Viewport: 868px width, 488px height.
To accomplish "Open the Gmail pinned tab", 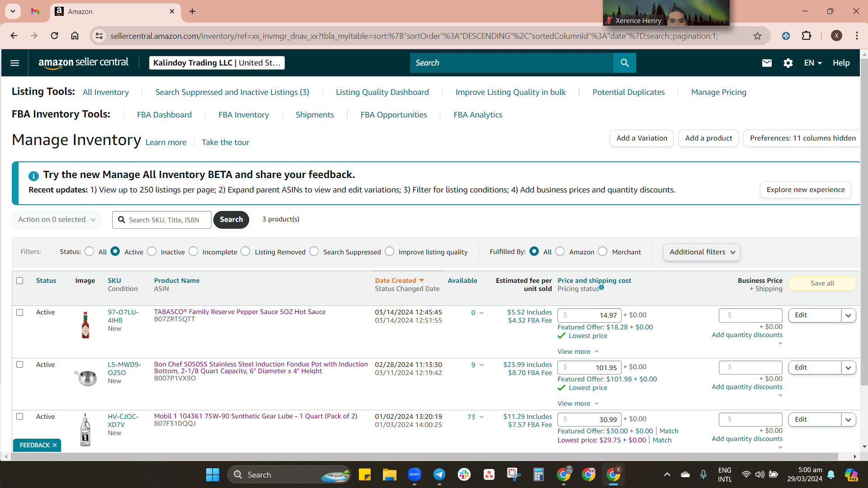I will point(35,11).
